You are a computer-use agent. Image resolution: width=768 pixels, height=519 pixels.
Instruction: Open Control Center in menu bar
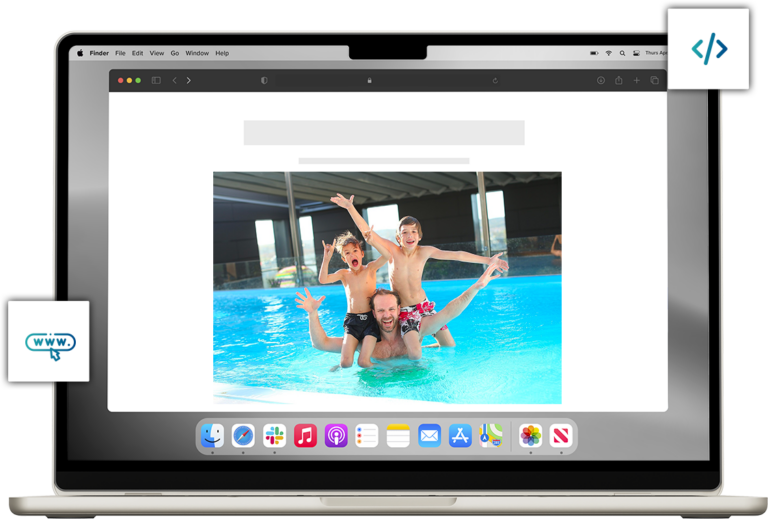[636, 53]
